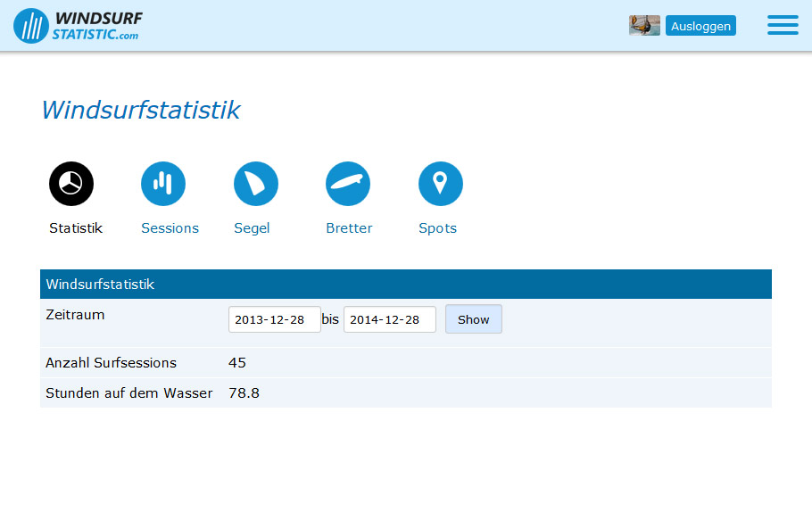This screenshot has height=512, width=812.
Task: Click the WINDSURF STATISTIC.com logo text
Action: click(x=96, y=26)
